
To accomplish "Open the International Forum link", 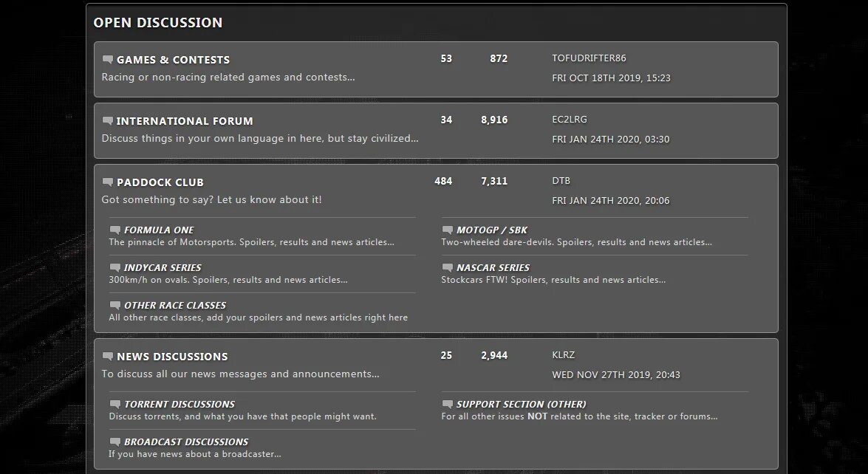I will [185, 121].
